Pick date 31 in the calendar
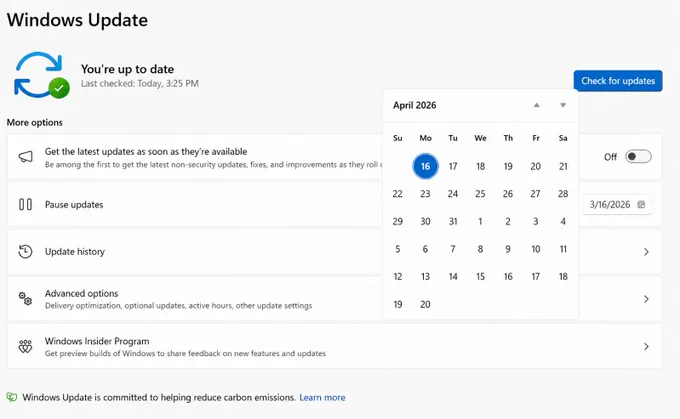The image size is (680, 419). coord(453,222)
